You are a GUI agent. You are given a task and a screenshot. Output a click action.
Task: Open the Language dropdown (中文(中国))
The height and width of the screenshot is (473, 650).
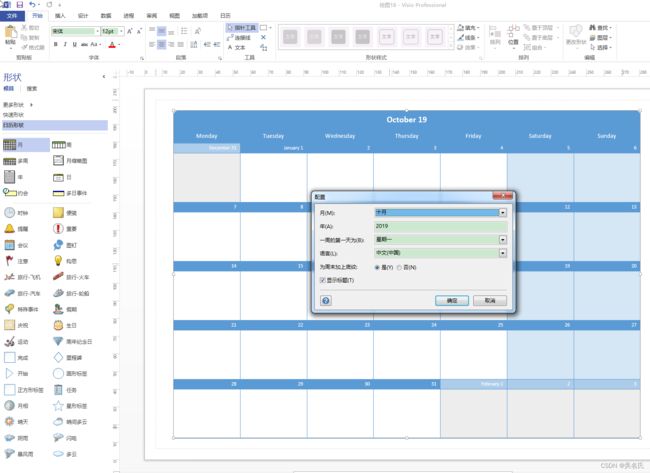502,253
